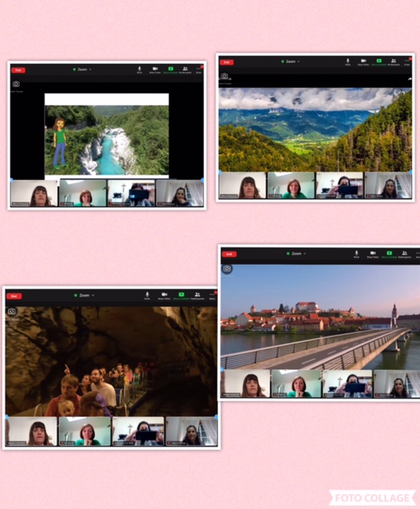
Task: Toggle Stop Video above the castle bridge photo
Action: pyautogui.click(x=373, y=254)
